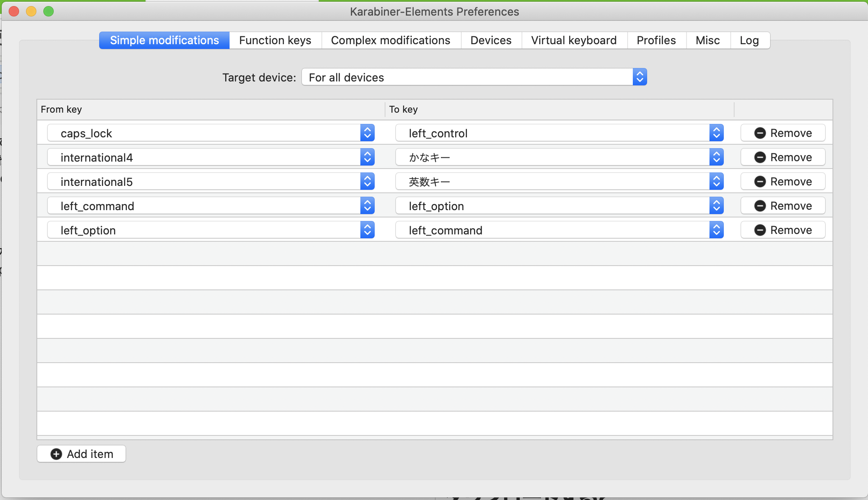Go to Profiles tab
868x500 pixels.
pyautogui.click(x=656, y=40)
